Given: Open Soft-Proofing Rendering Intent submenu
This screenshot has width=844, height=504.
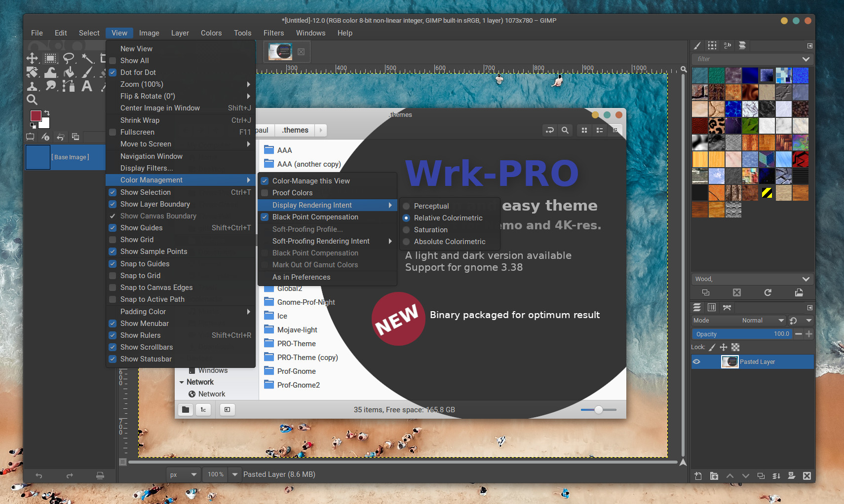Looking at the screenshot, I should pyautogui.click(x=327, y=241).
